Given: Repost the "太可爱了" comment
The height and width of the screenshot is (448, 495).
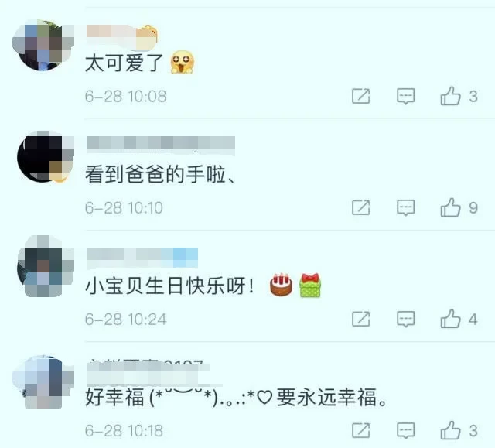Looking at the screenshot, I should click(x=361, y=96).
